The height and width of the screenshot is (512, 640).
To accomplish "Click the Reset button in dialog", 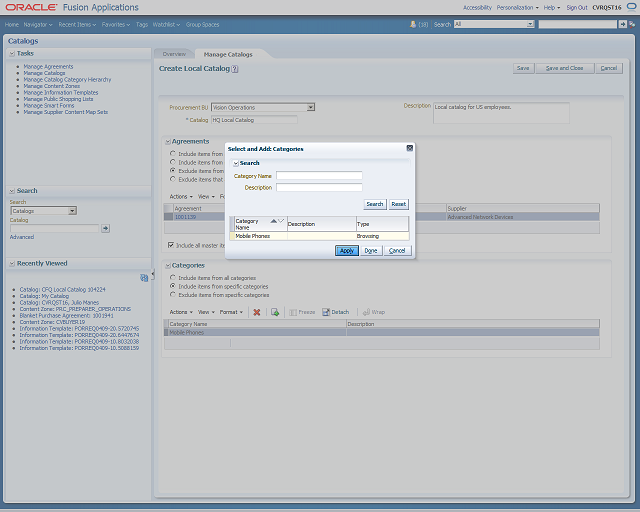I will pos(398,204).
